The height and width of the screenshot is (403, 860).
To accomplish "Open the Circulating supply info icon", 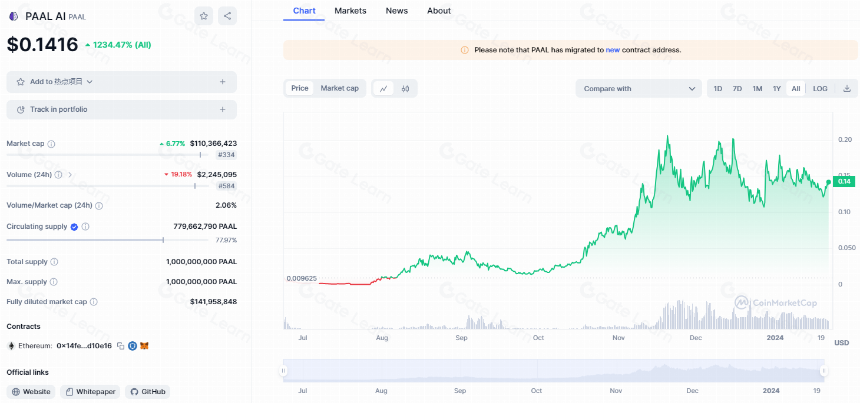I will tap(86, 226).
